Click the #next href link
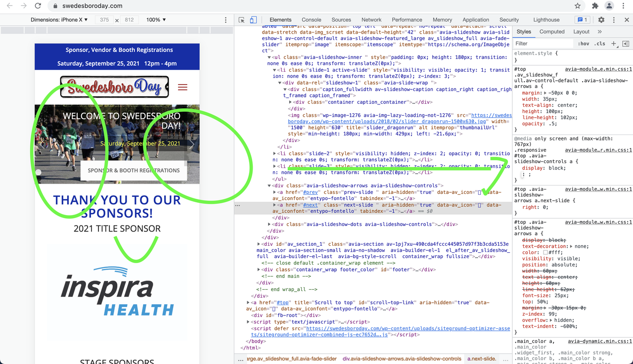This screenshot has width=633, height=364. [x=311, y=205]
